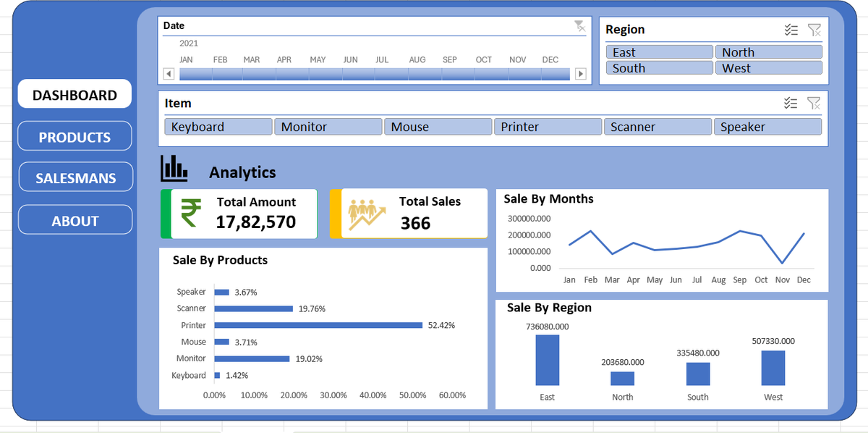Image resolution: width=868 pixels, height=433 pixels.
Task: Filter by North region
Action: (x=769, y=52)
